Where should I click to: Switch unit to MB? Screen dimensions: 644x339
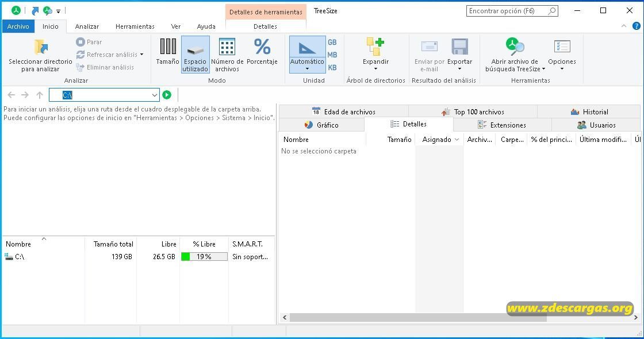(332, 55)
